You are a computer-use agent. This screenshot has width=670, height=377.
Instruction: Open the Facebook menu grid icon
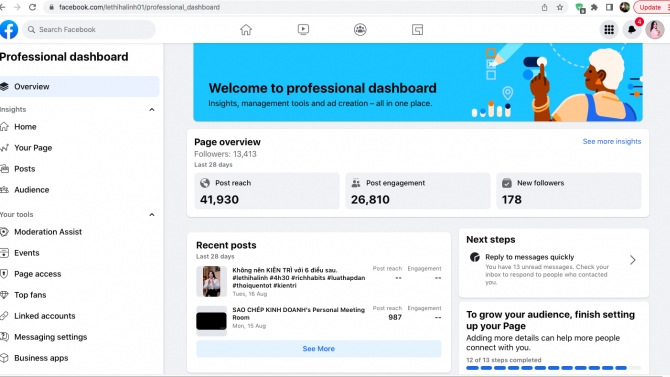609,29
